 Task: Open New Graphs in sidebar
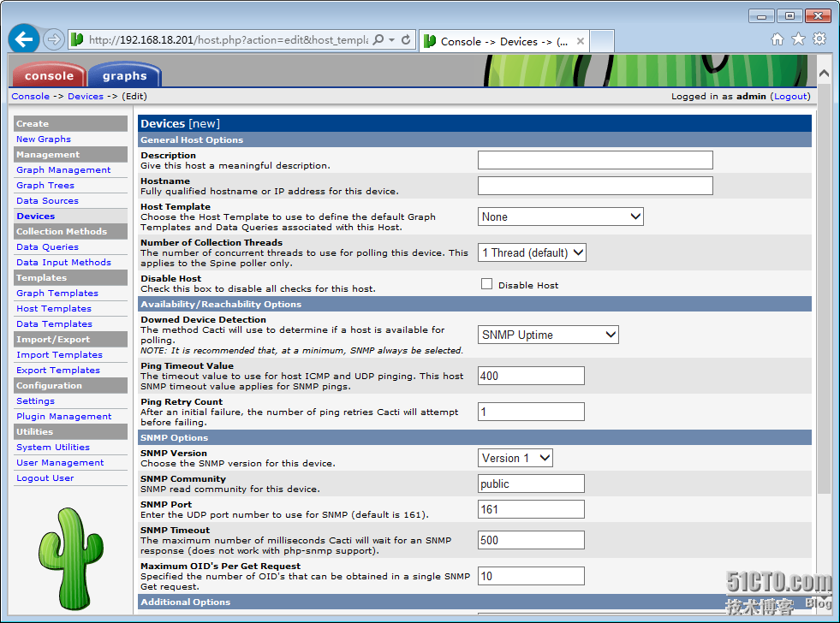[44, 139]
